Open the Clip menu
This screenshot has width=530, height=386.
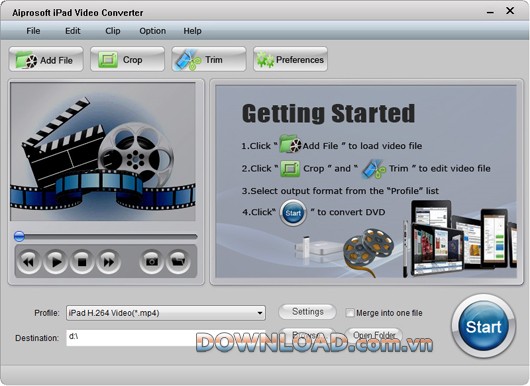click(x=113, y=31)
